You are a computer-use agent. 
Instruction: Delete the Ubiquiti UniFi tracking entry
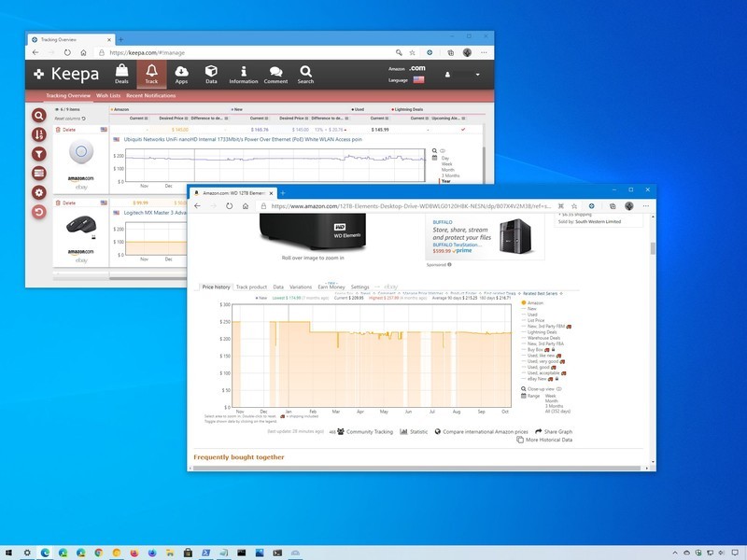(x=68, y=130)
